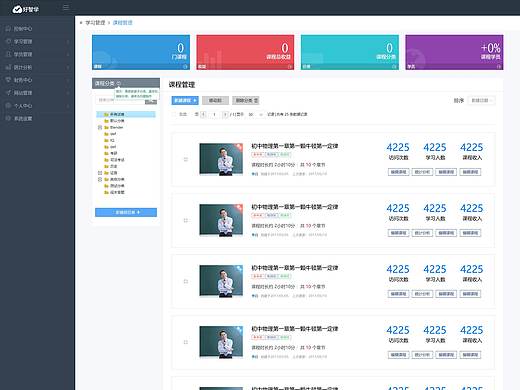Click the trash icon in 删除分类 button
Viewport: 520px width, 390px height.
(x=256, y=100)
